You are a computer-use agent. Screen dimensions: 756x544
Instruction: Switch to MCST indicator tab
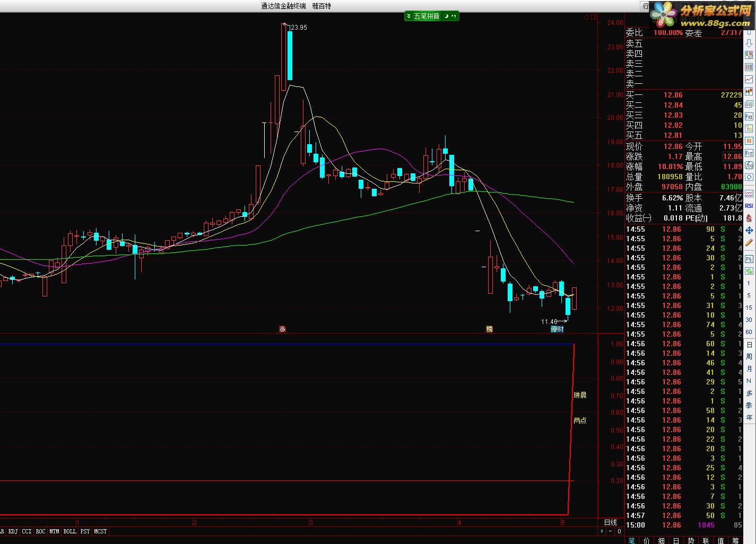pyautogui.click(x=100, y=531)
